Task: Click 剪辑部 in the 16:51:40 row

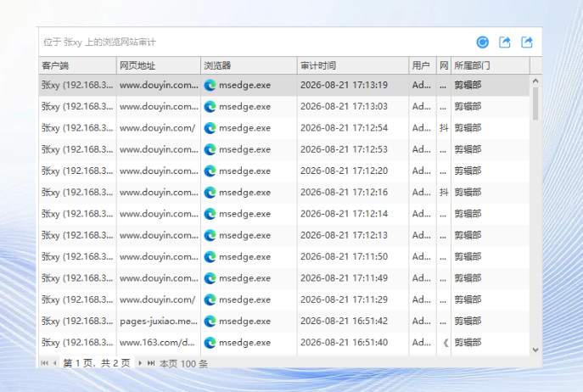Action: [x=468, y=343]
